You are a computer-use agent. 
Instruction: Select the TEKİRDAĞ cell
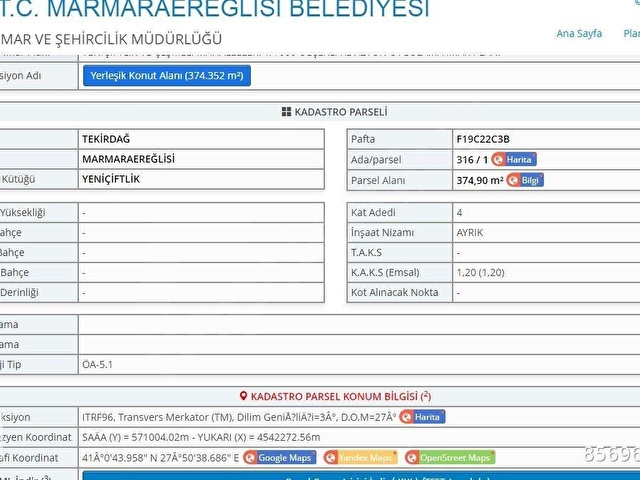point(201,139)
